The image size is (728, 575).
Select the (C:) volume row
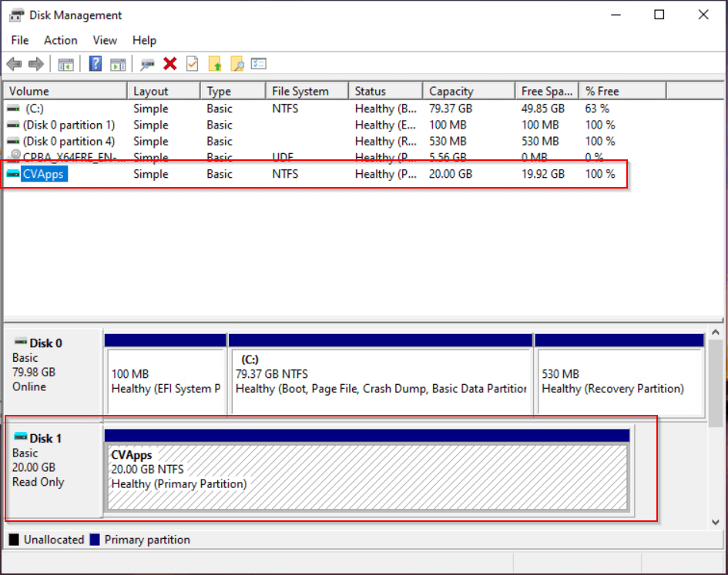35,109
